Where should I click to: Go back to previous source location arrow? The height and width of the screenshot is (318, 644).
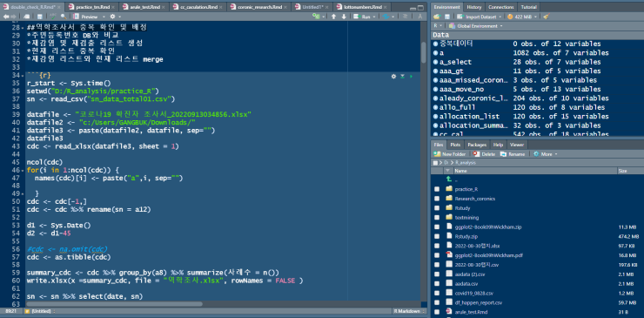tap(5, 17)
